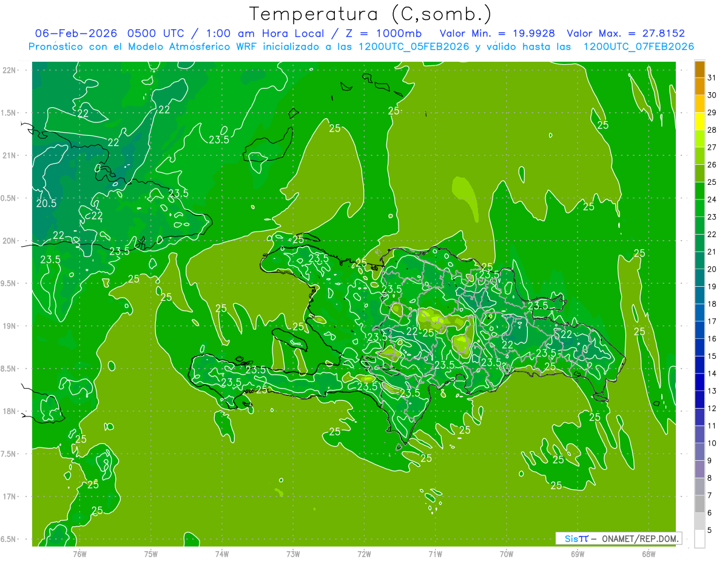The width and height of the screenshot is (728, 562).
Task: Click the "21N" latitude axis label
Action: click(9, 155)
